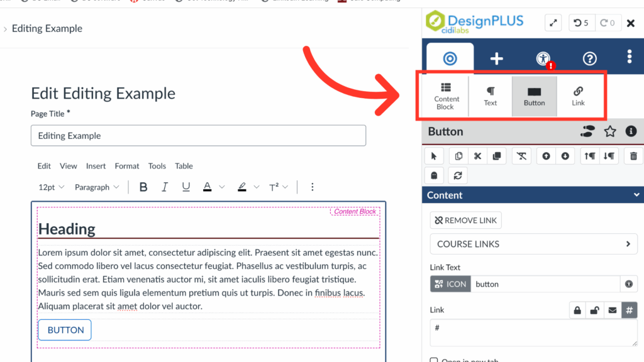Click the REMOVE LINK button
This screenshot has width=644, height=362.
tap(465, 220)
